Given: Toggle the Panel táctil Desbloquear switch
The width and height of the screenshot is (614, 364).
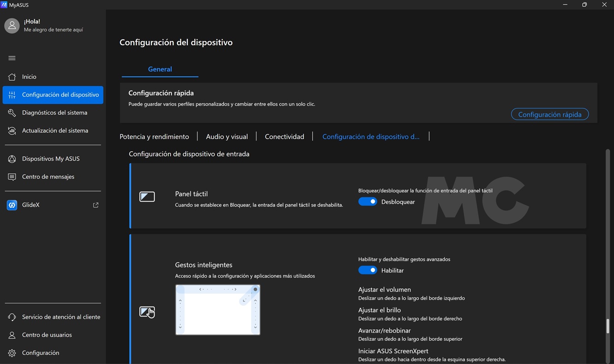Looking at the screenshot, I should click(368, 202).
